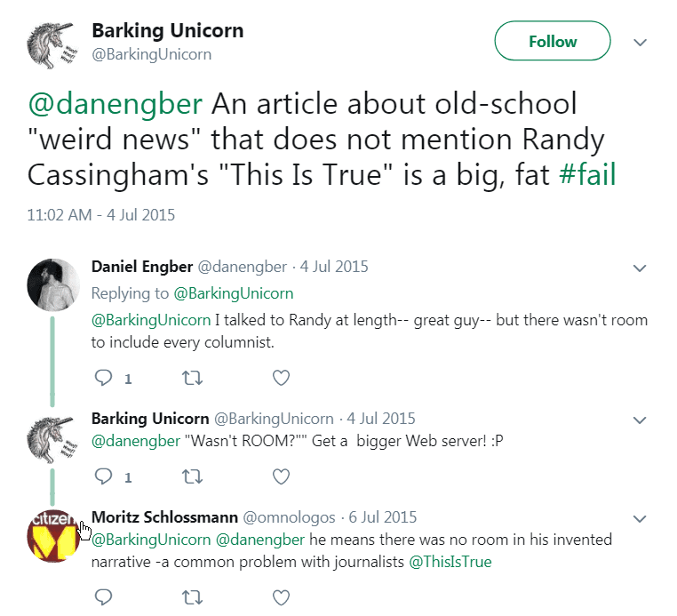The width and height of the screenshot is (677, 616).
Task: Like Daniel Engber's reply tweet
Action: point(281,378)
